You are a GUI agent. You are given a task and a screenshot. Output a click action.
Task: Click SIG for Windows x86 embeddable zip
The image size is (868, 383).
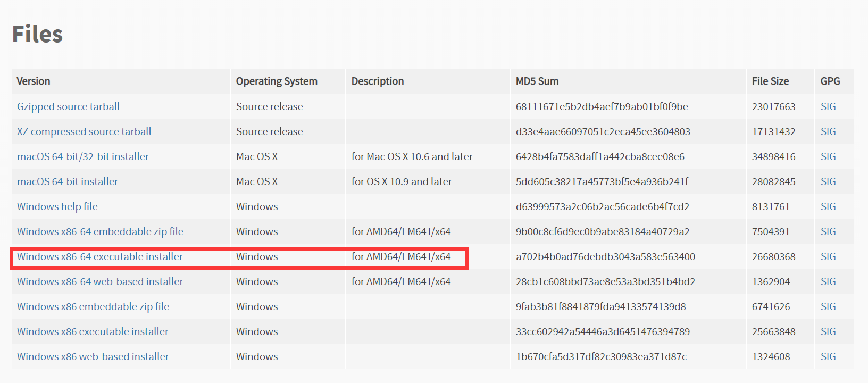[x=828, y=306]
